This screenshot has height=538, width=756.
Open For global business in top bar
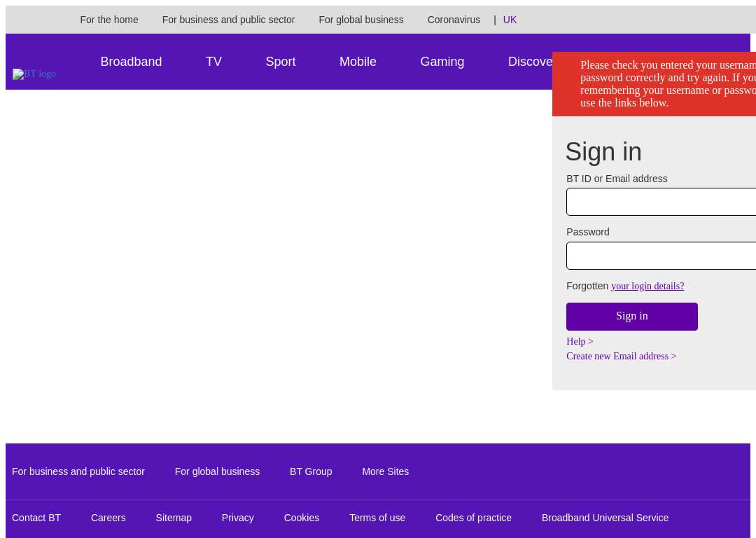[361, 20]
